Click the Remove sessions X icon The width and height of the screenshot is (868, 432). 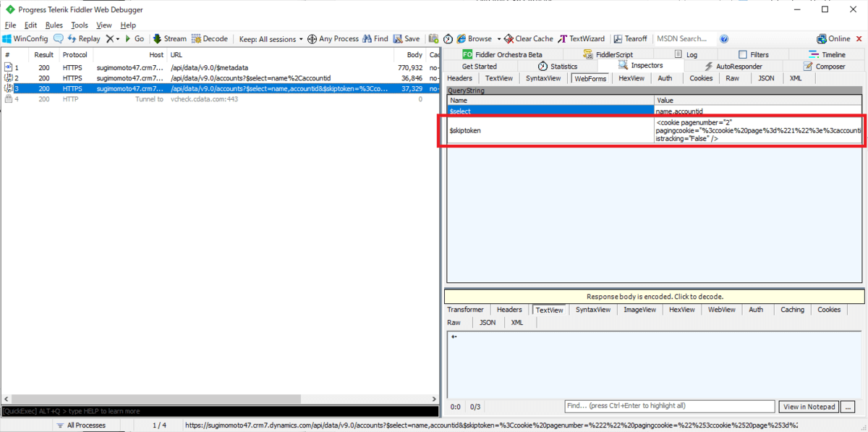pos(109,39)
